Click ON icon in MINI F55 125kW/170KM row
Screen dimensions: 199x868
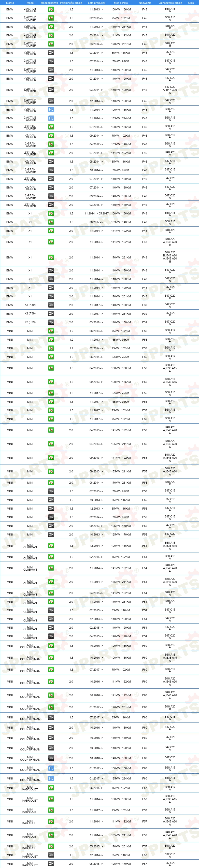pyautogui.click(x=51, y=526)
